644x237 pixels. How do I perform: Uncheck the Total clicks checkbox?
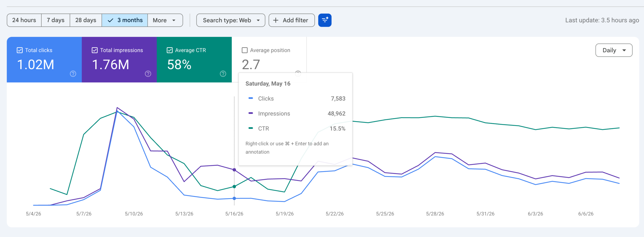click(x=20, y=50)
